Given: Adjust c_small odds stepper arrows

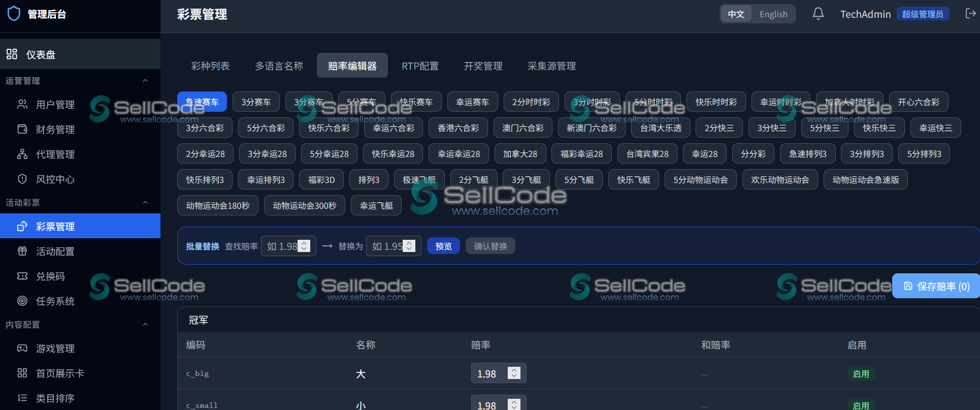Looking at the screenshot, I should click(514, 404).
